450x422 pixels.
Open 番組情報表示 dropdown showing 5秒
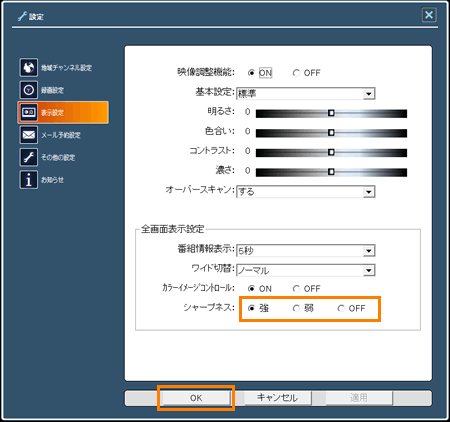click(x=306, y=250)
